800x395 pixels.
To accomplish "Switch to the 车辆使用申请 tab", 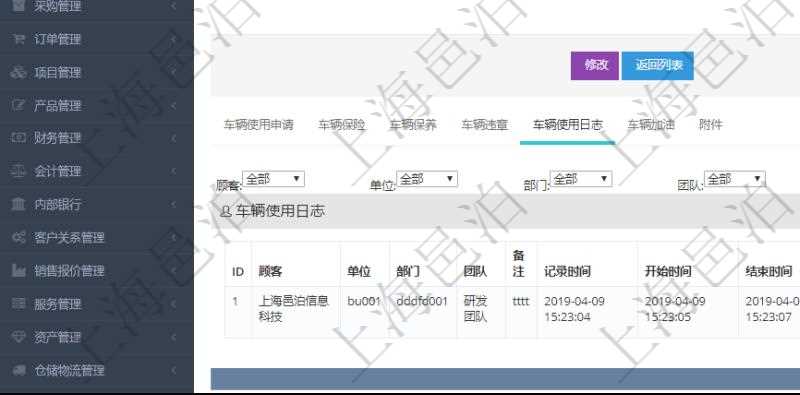I will coord(259,125).
